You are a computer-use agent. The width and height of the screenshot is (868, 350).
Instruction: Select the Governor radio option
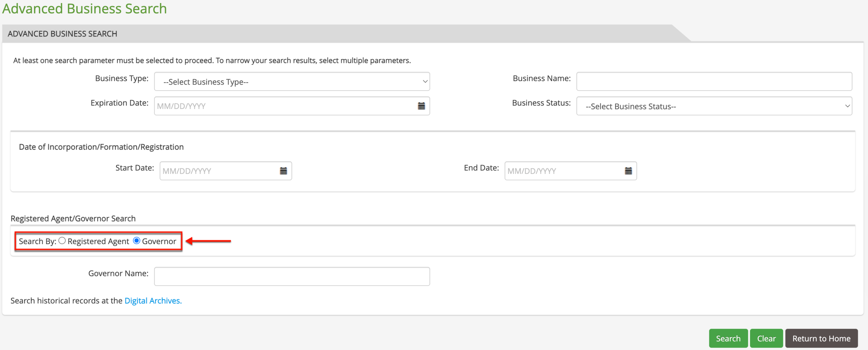[137, 241]
